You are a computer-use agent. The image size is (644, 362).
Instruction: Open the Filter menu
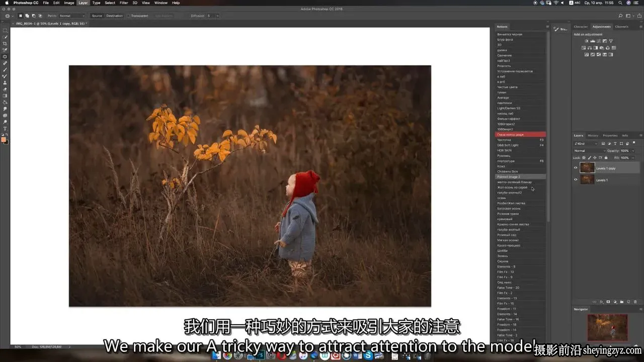coord(124,3)
